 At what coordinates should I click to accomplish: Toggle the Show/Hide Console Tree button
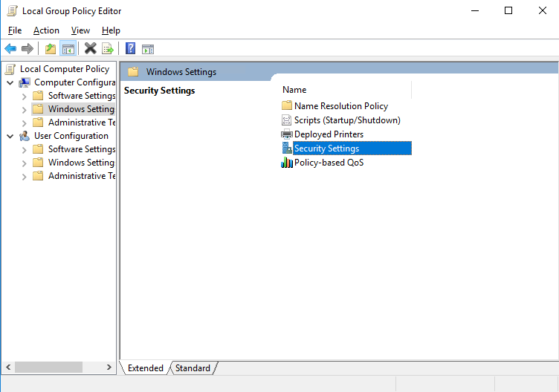68,49
